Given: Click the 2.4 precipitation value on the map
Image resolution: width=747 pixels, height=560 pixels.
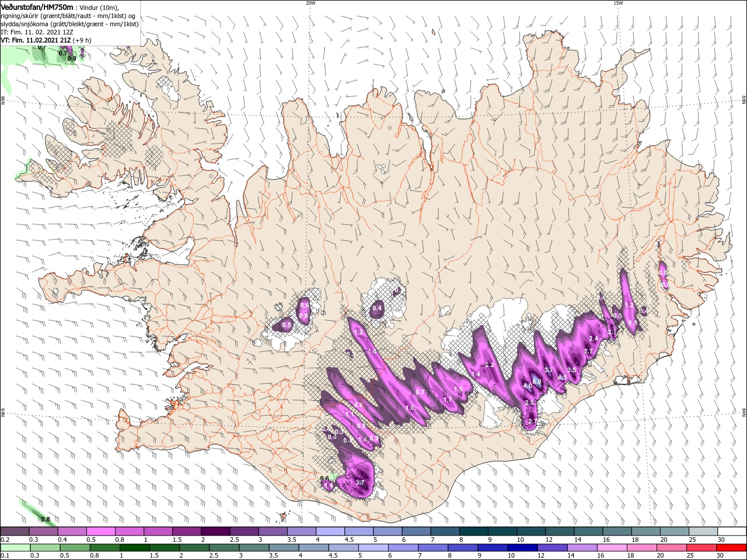Looking at the screenshot, I should tap(594, 339).
